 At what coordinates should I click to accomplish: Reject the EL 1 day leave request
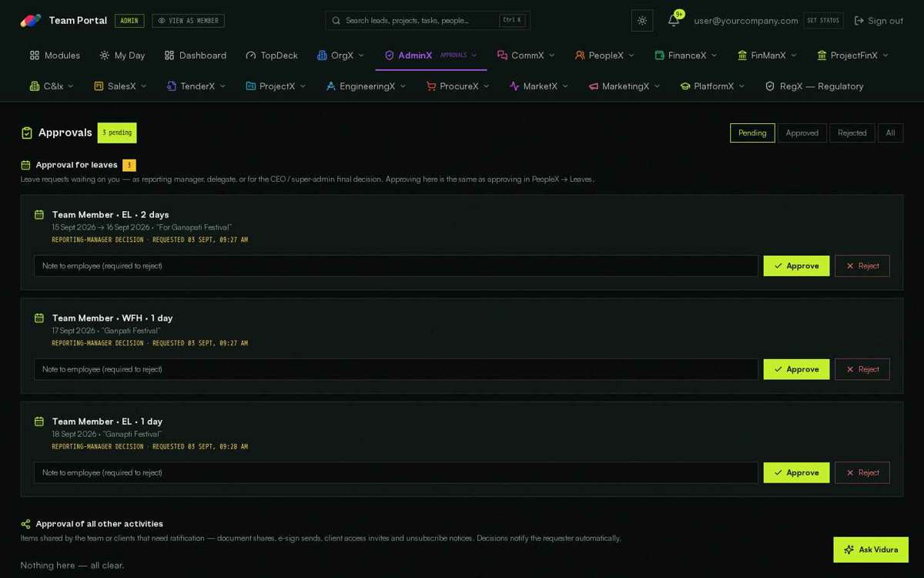click(862, 472)
